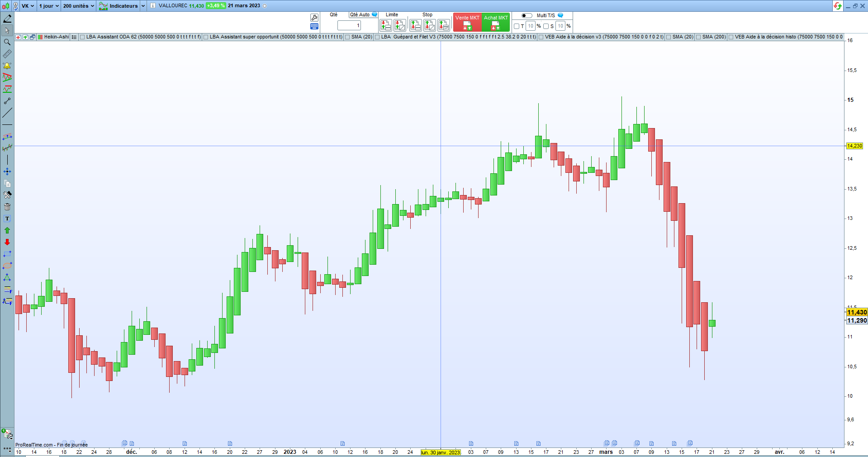Click the candlestick chart style icon

(5, 6)
